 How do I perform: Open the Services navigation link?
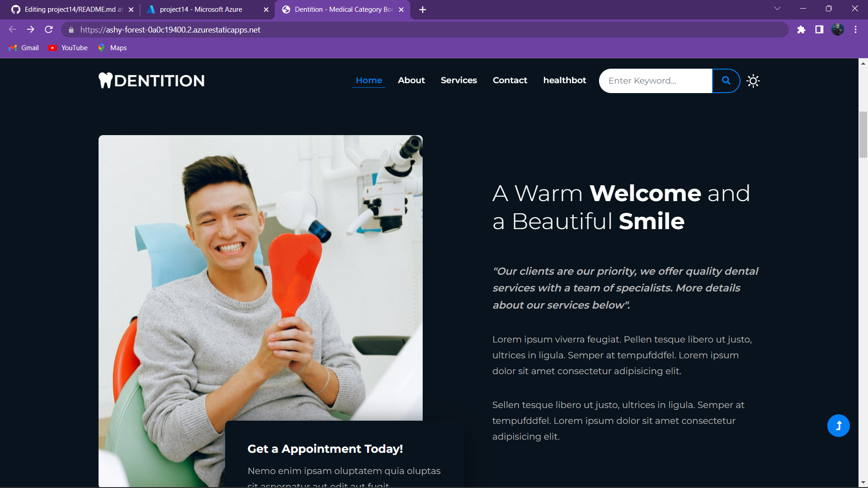point(458,80)
